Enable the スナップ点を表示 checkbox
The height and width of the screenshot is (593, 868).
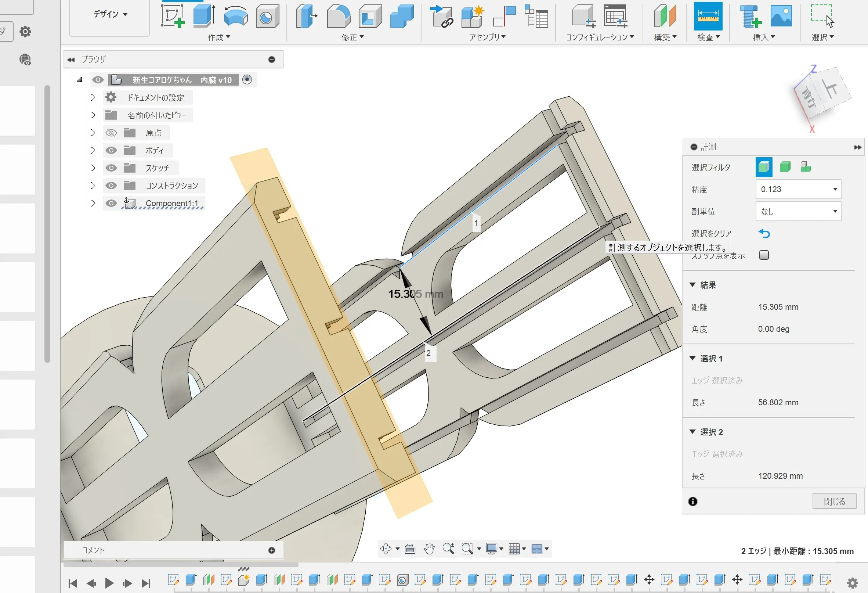(764, 255)
